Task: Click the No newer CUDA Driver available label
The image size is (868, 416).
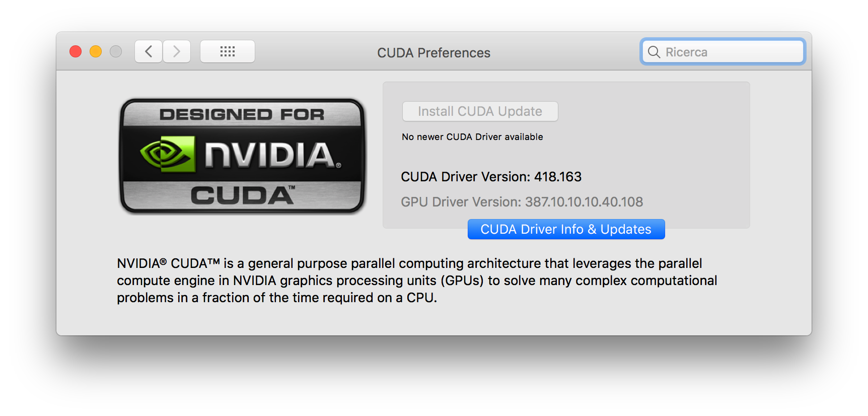Action: (472, 137)
